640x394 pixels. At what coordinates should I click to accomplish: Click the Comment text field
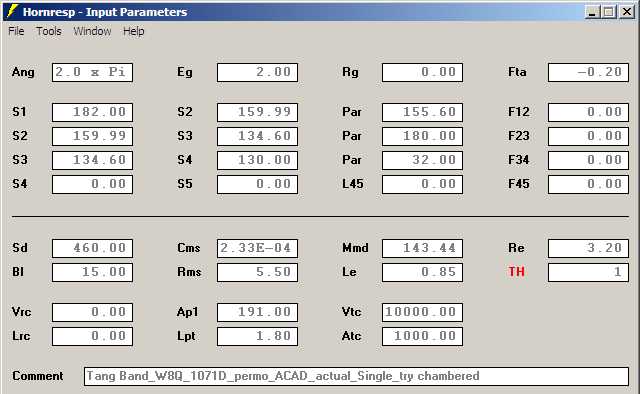click(x=356, y=376)
